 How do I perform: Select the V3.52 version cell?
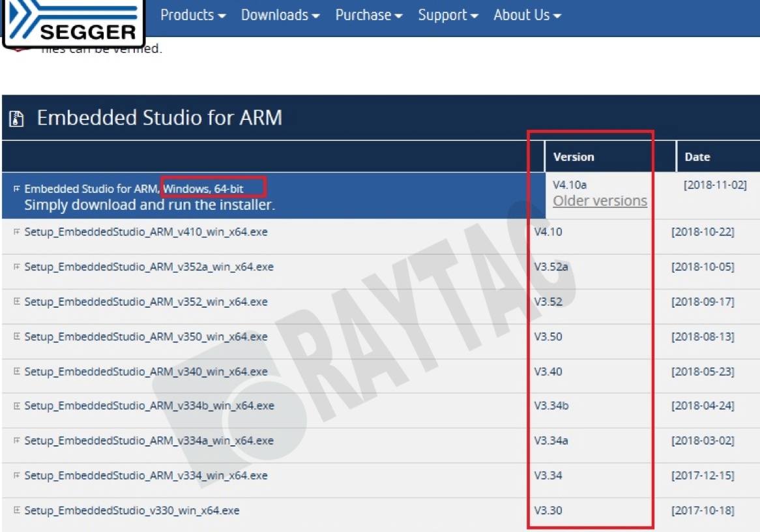click(548, 302)
